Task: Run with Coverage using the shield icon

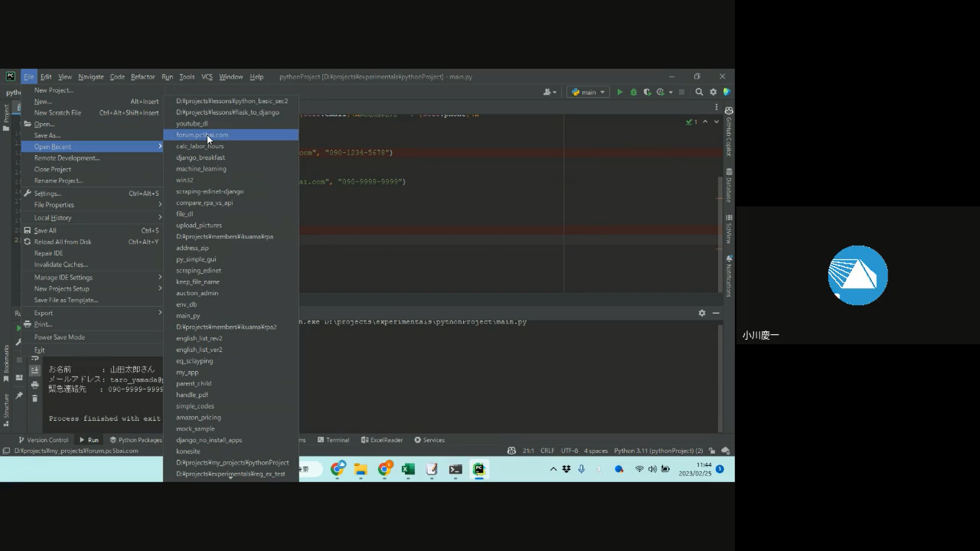Action: pos(647,92)
